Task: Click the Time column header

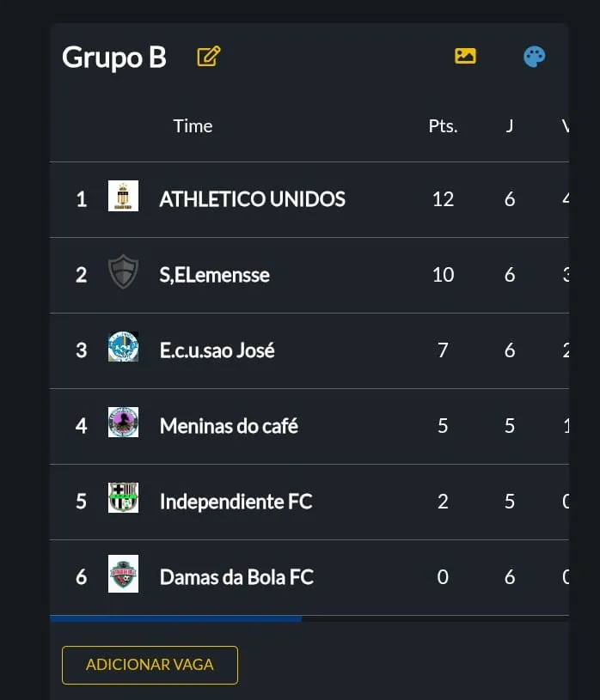Action: [x=193, y=126]
